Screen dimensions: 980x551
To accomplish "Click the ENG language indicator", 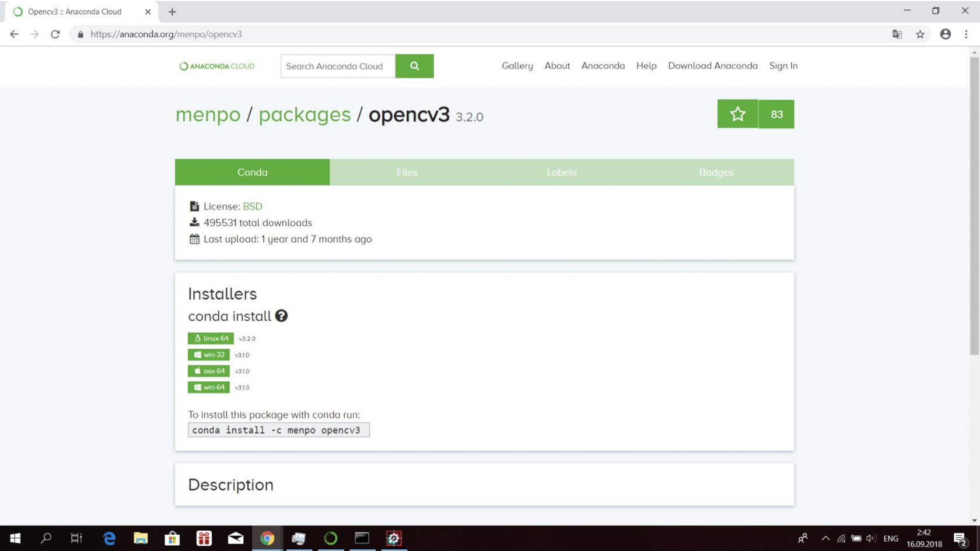I will pyautogui.click(x=890, y=538).
